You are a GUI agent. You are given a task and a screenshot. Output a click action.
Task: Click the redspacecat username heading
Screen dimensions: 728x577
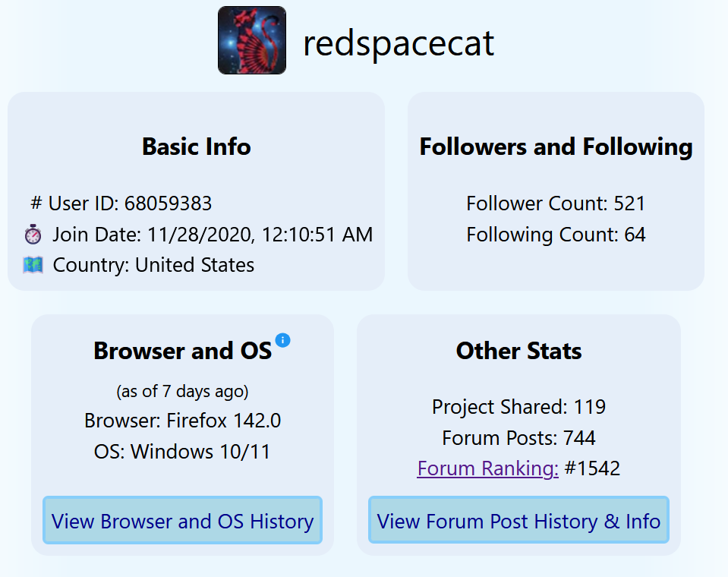point(399,43)
